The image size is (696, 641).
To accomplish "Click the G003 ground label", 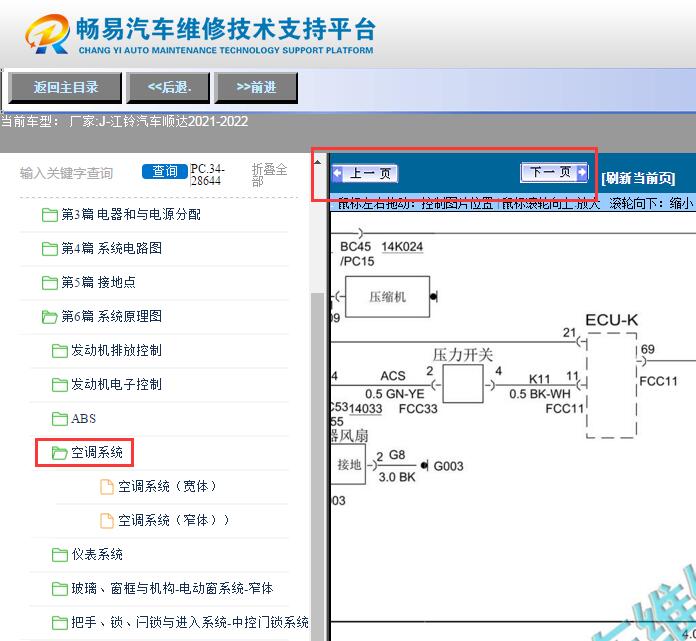I will [448, 466].
